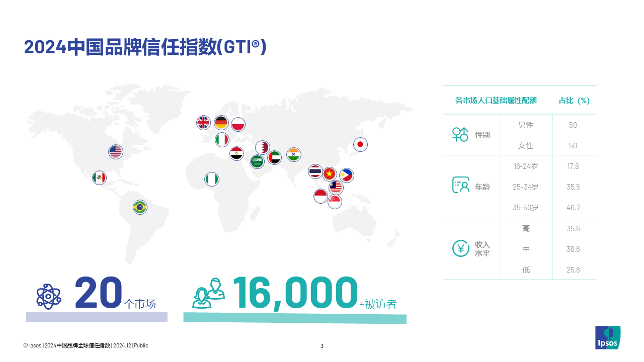Click the Ipsos logo in the corner
The image size is (644, 362).
click(608, 337)
